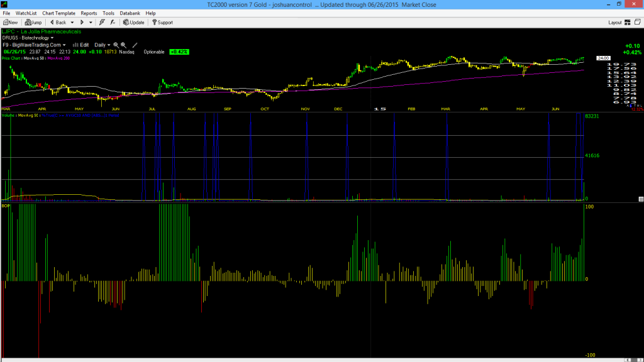Go back with the Back arrow
Image resolution: width=644 pixels, height=362 pixels.
coord(58,22)
